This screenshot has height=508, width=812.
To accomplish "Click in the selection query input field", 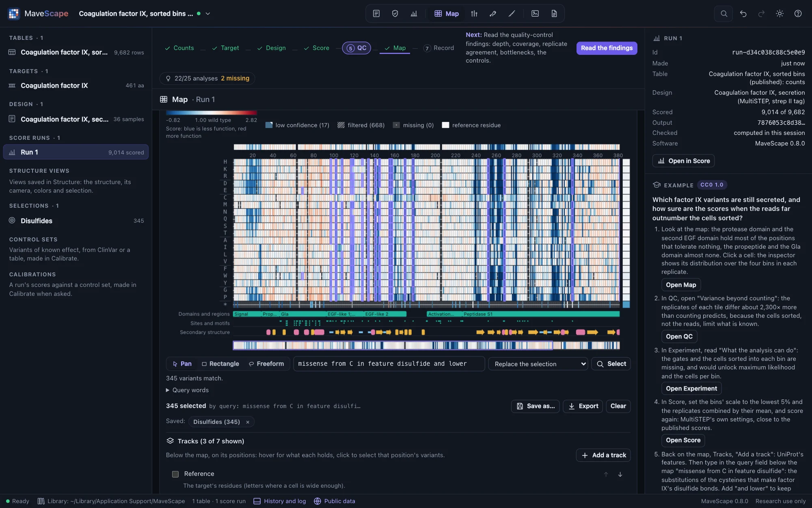I will click(x=389, y=364).
